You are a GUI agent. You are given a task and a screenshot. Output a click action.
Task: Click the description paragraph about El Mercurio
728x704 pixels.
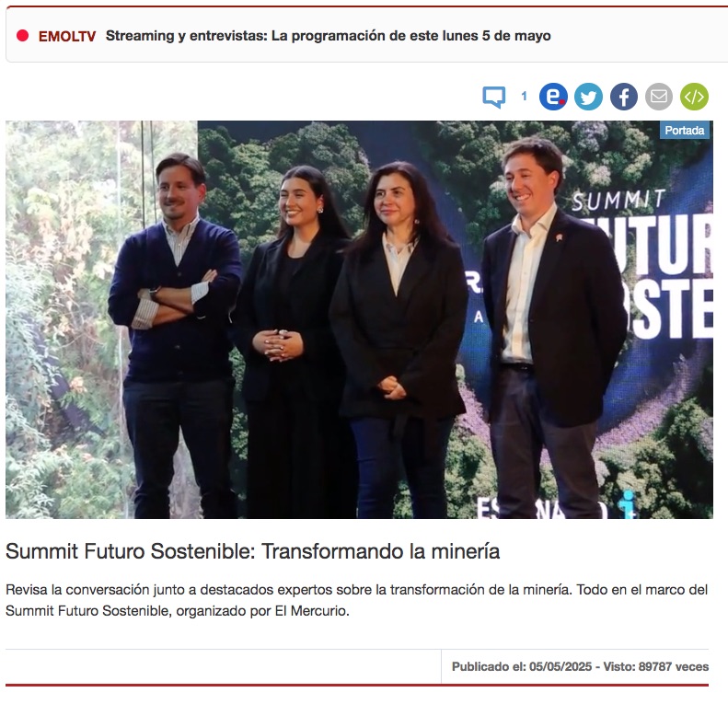(x=356, y=600)
